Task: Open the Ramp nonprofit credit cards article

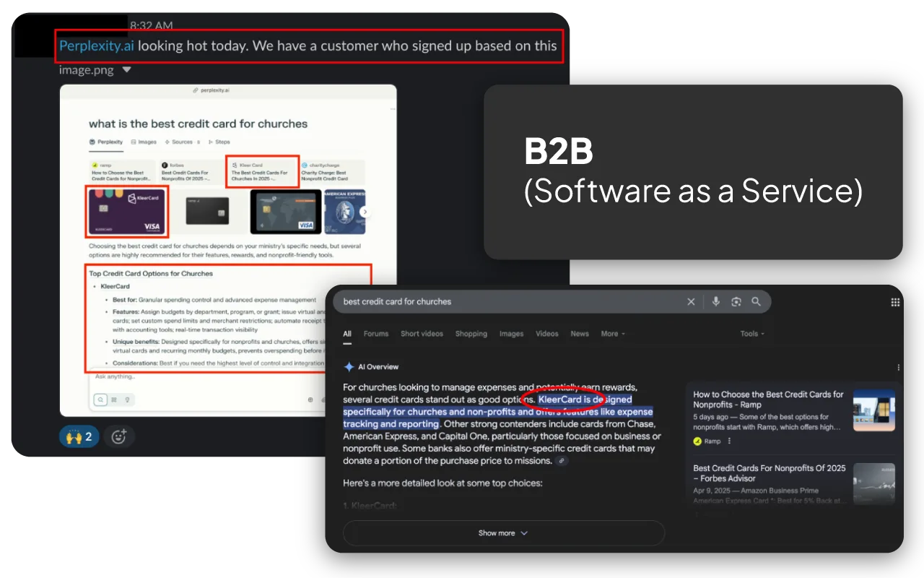Action: [768, 400]
